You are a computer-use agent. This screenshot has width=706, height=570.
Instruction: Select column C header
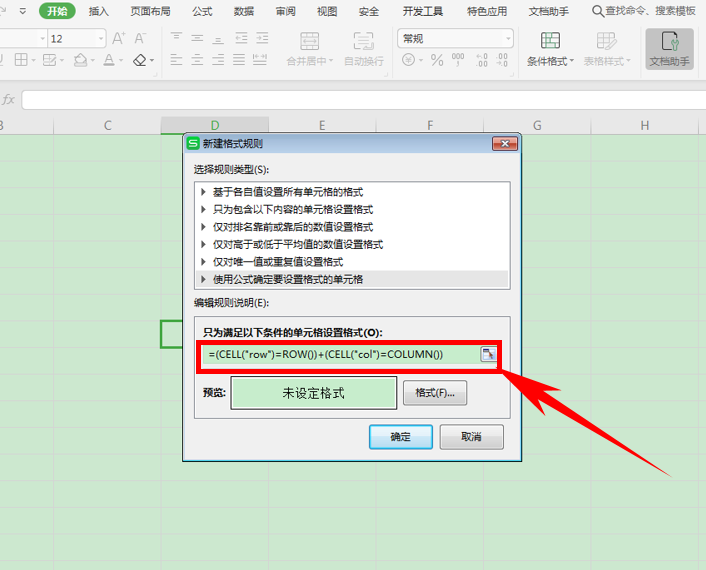(107, 126)
